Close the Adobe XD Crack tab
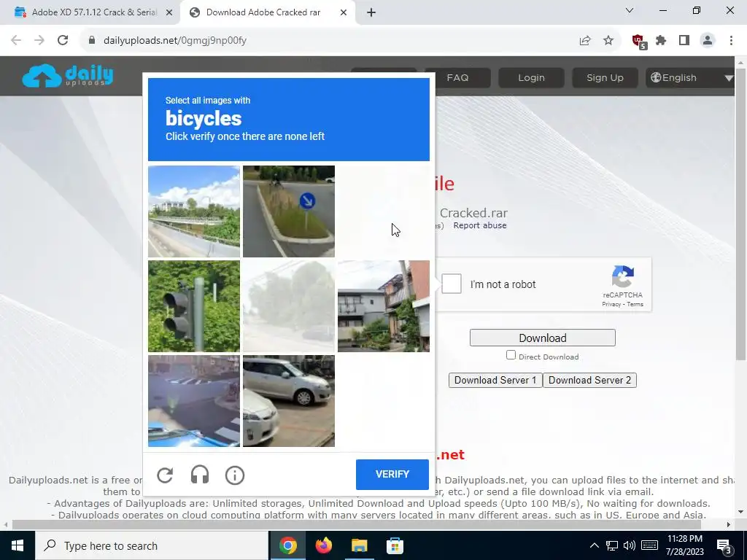747x560 pixels. pyautogui.click(x=169, y=12)
